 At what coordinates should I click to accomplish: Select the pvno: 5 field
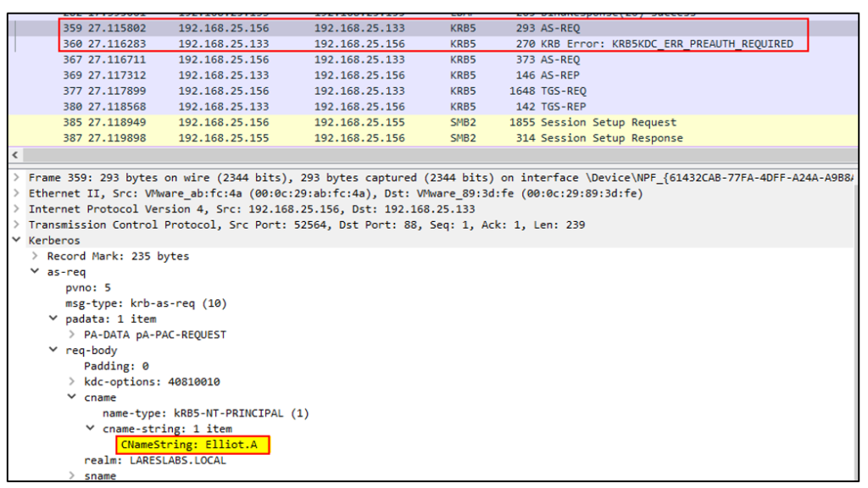point(88,288)
